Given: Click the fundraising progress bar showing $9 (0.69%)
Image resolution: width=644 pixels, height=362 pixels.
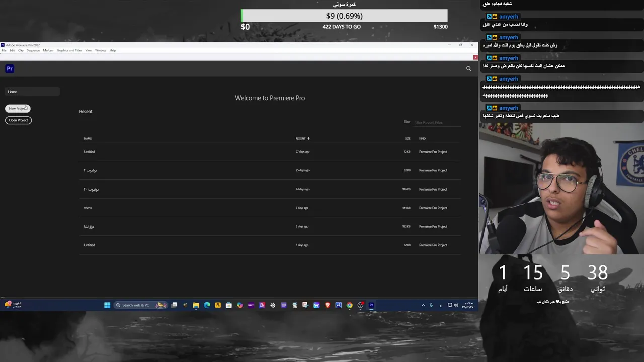Looking at the screenshot, I should [x=344, y=16].
